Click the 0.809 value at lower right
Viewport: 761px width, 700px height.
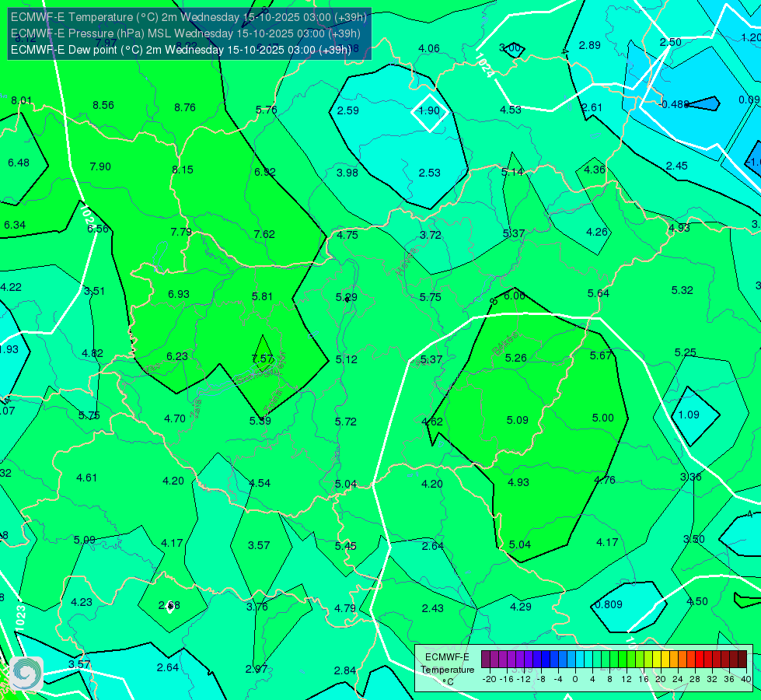(x=609, y=604)
